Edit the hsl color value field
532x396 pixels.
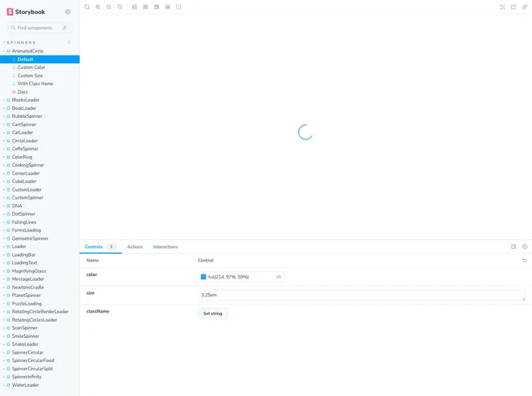coord(240,277)
